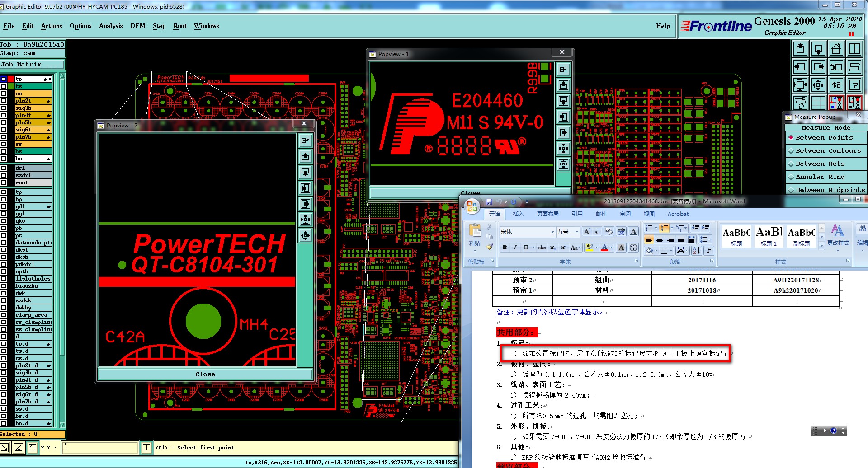Click the red color swatch of 'to' layer
This screenshot has height=468, width=868.
(x=11, y=79)
